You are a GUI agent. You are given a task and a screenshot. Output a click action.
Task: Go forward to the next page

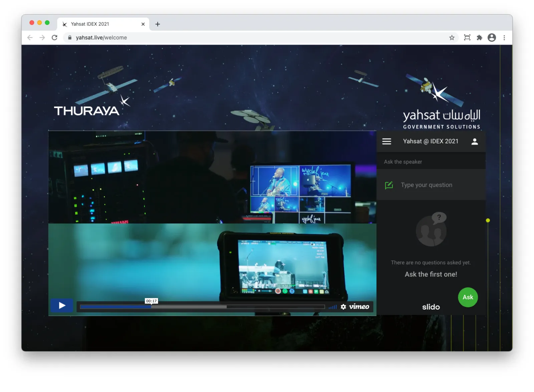[42, 38]
